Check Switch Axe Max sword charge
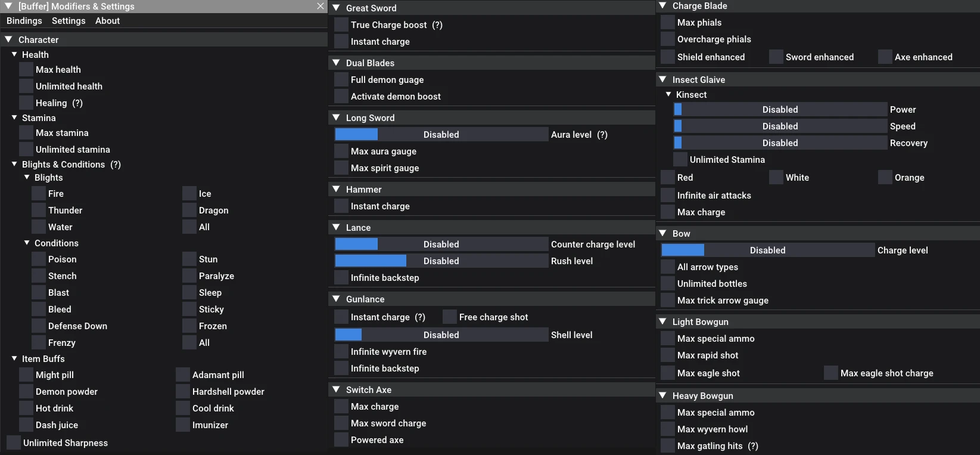The image size is (980, 455). [x=341, y=423]
